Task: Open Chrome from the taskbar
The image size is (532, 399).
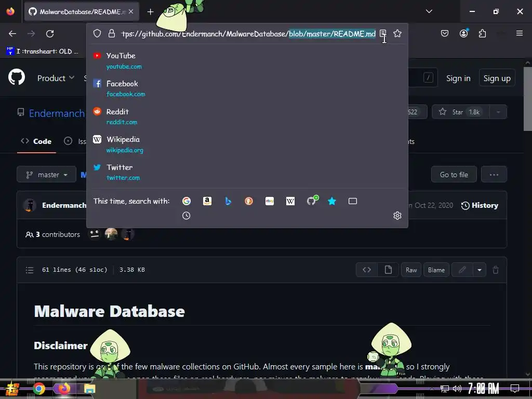Action: (38, 389)
